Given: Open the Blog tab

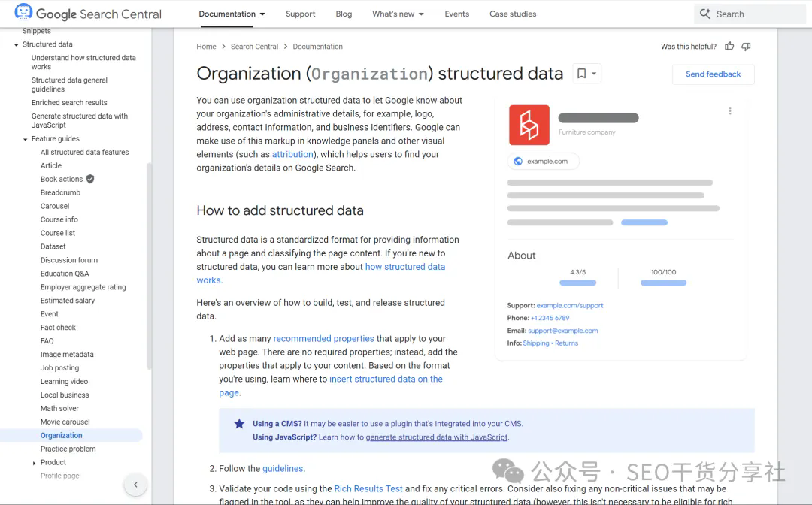Looking at the screenshot, I should click(x=344, y=14).
